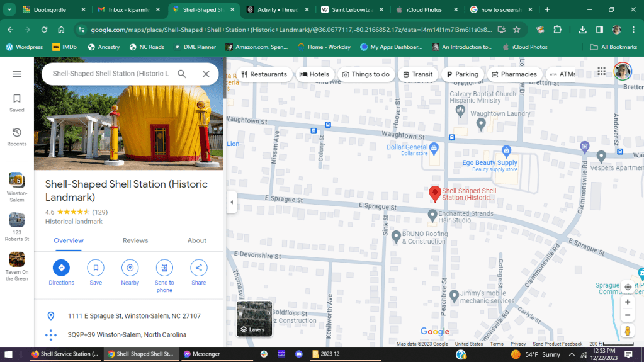Viewport: 644px width, 362px height.
Task: Collapse the side panel with arrow
Action: pos(231,202)
